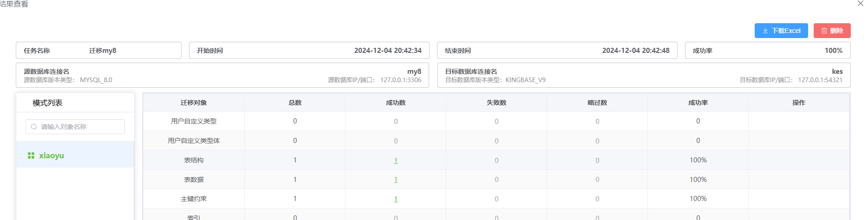This screenshot has width=868, height=220.
Task: Focus the 请输入对象名称 search field
Action: tap(79, 127)
